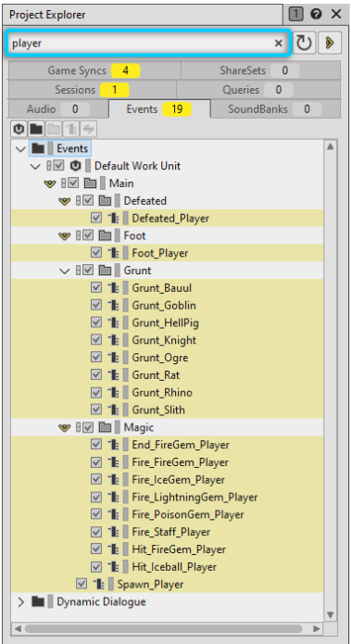
Task: Switch to the Audio tab
Action: click(58, 109)
